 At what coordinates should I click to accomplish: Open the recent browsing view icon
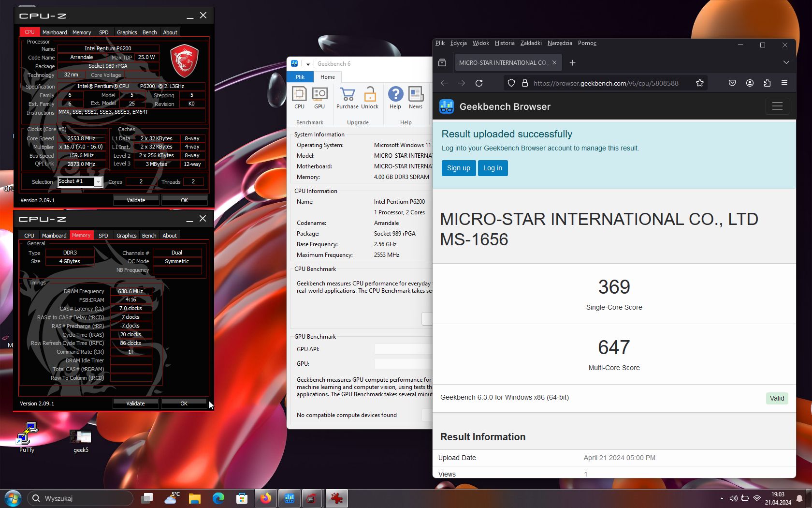(x=442, y=62)
